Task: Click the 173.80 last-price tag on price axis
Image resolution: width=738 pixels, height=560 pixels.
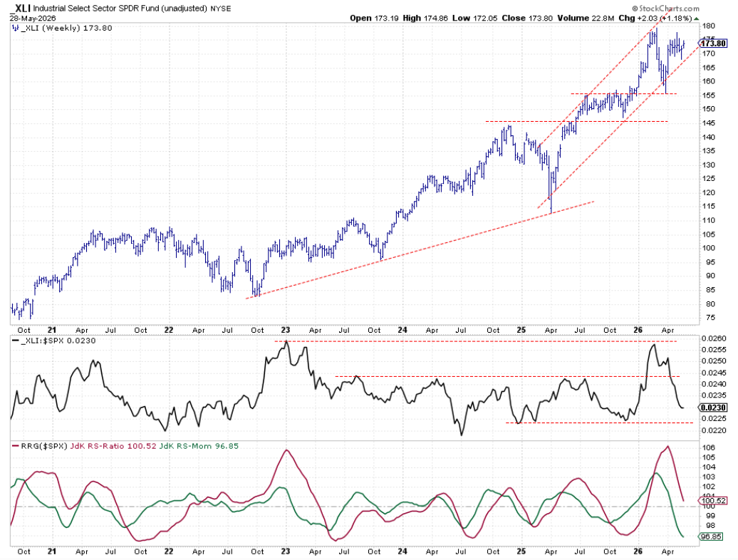Action: point(713,43)
